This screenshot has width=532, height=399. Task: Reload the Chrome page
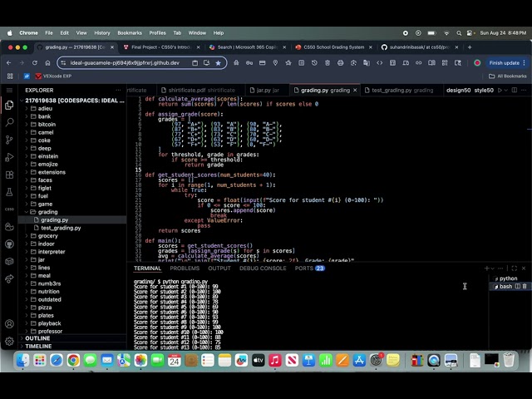click(35, 63)
